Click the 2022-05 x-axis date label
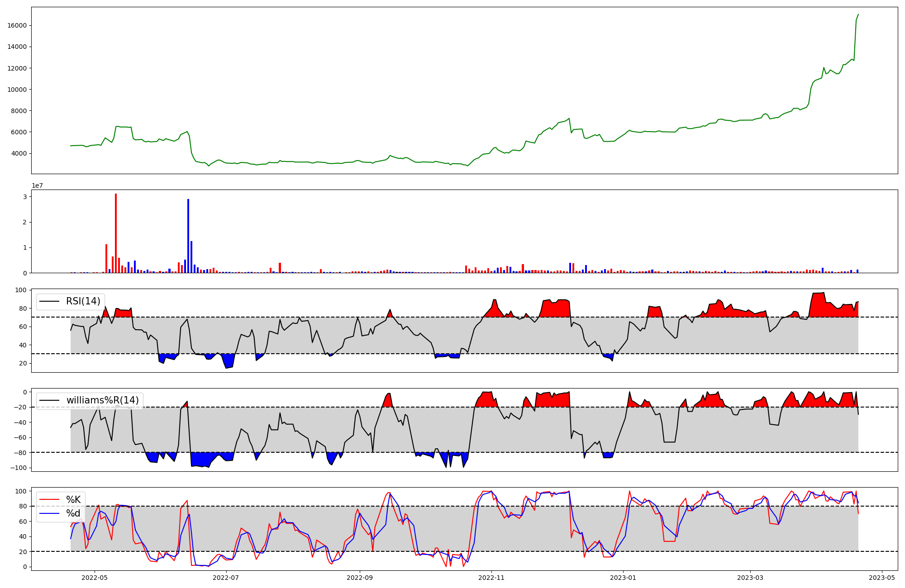905x588 pixels. [95, 578]
